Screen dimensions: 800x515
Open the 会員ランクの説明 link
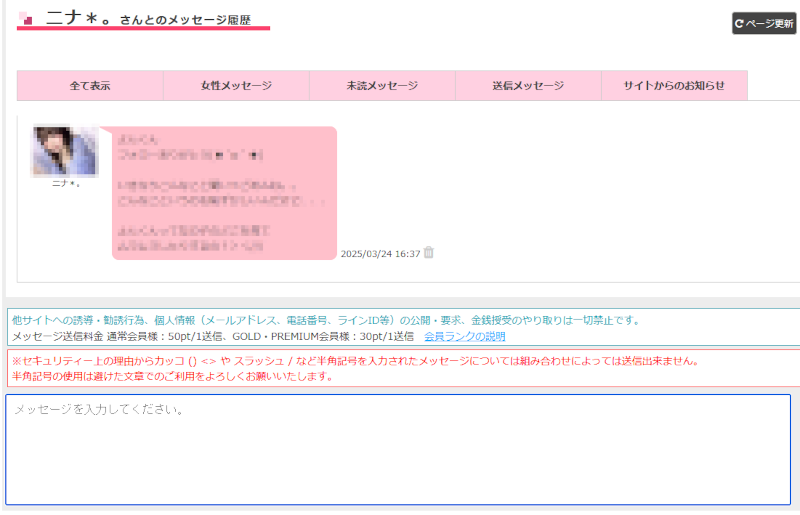click(464, 336)
